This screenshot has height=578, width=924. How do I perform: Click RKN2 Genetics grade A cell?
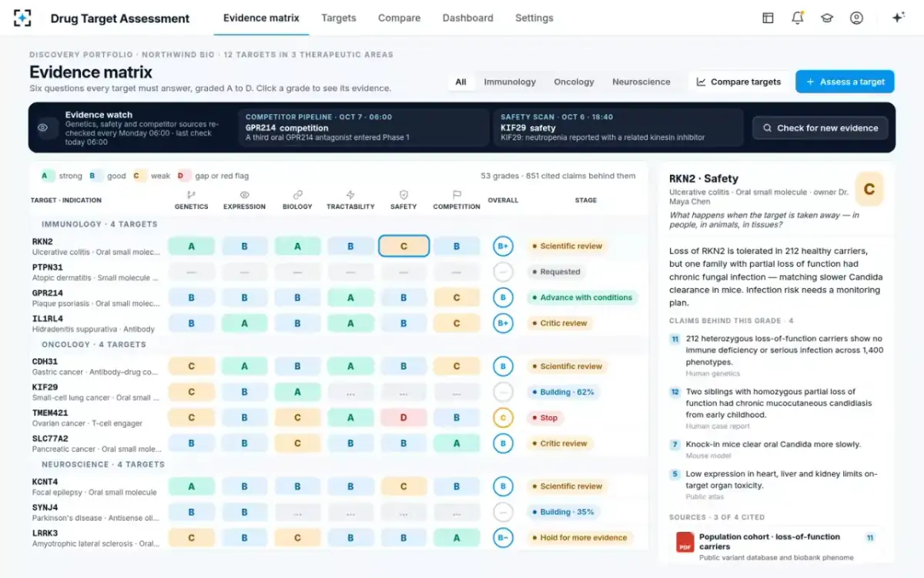191,247
